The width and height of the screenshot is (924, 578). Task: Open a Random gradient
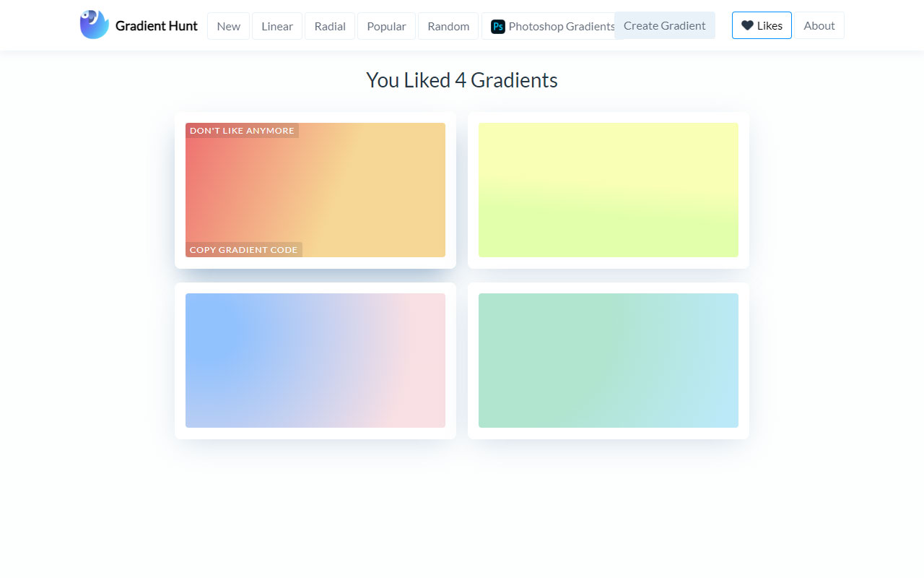pos(448,25)
